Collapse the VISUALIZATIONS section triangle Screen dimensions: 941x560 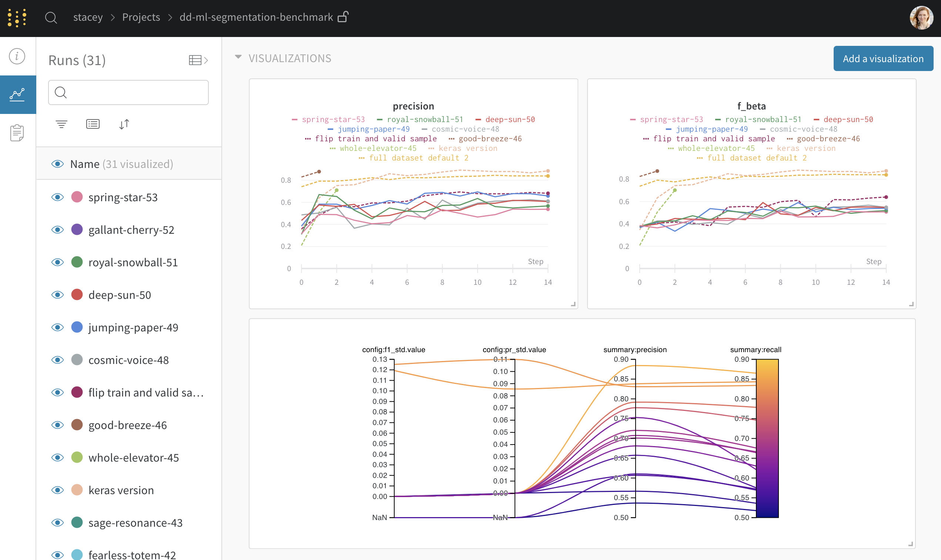[x=238, y=57]
